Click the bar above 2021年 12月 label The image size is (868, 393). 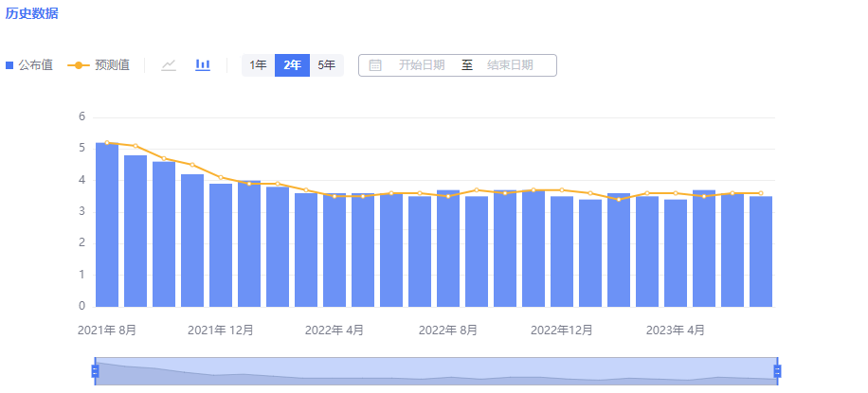(x=221, y=245)
